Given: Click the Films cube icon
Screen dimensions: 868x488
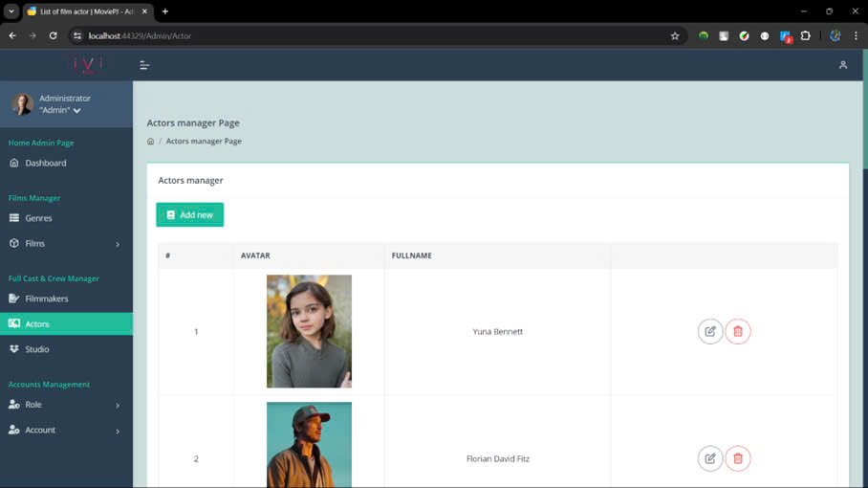Looking at the screenshot, I should 13,243.
